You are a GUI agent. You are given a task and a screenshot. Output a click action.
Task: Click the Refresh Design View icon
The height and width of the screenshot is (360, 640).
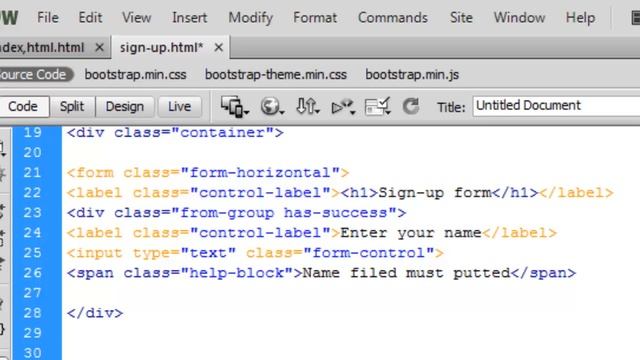pyautogui.click(x=411, y=107)
